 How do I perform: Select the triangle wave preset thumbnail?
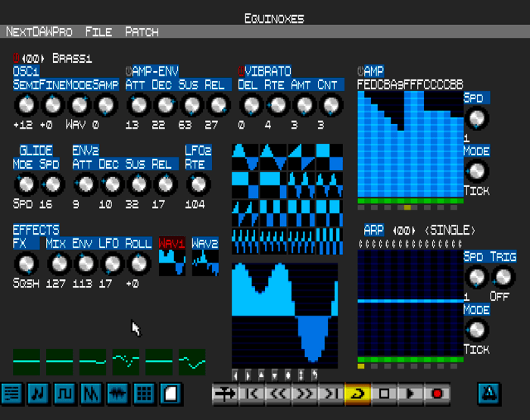(x=273, y=157)
